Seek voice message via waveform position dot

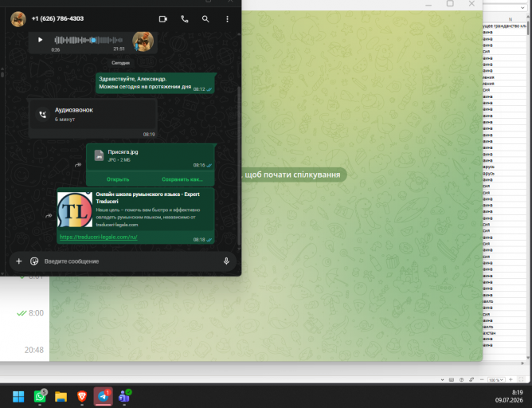93,40
